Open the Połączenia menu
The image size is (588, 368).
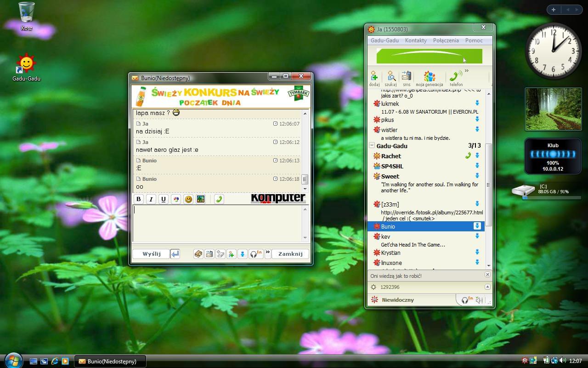[x=446, y=40]
